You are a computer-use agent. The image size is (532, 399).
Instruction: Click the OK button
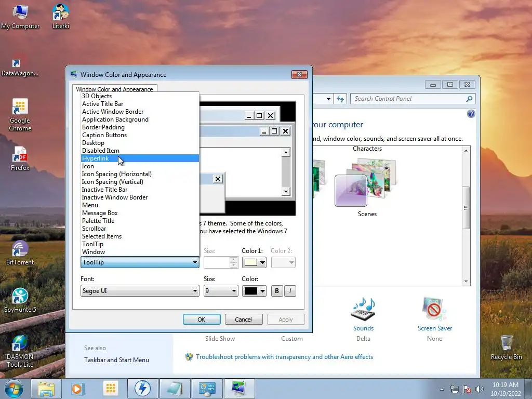[202, 320]
